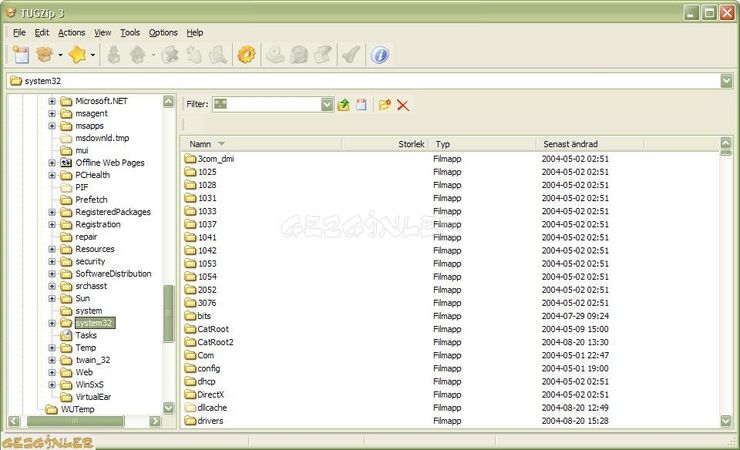The height and width of the screenshot is (450, 740).
Task: Click the blue info about icon
Action: click(379, 55)
